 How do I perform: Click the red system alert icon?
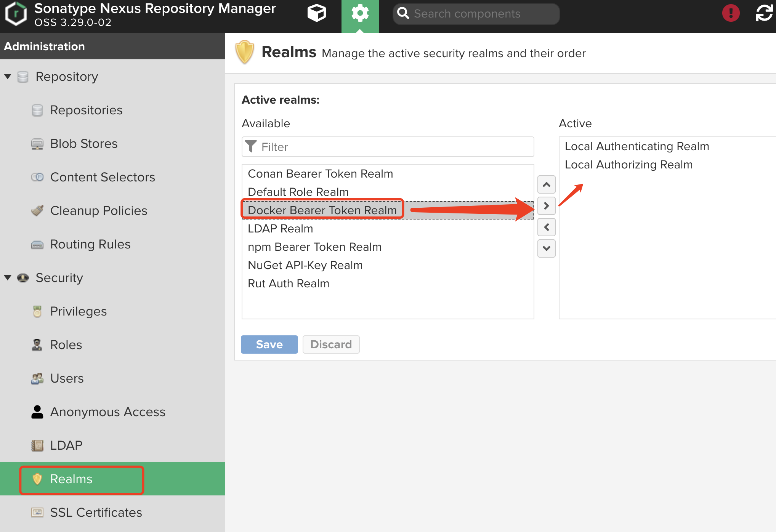coord(731,13)
